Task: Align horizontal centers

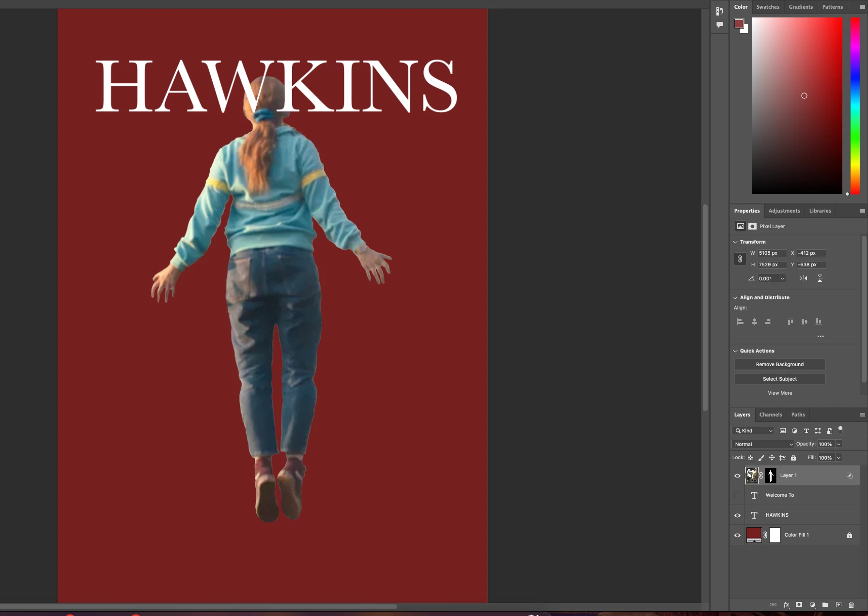Action: [754, 322]
